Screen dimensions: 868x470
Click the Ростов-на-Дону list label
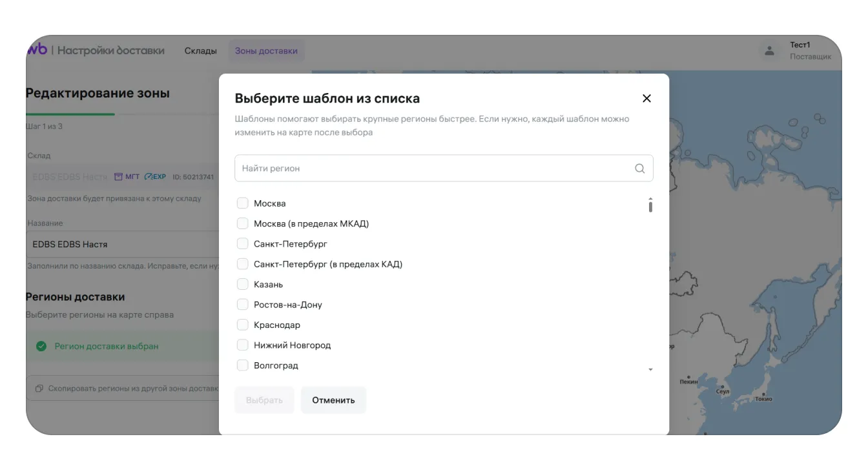click(288, 305)
